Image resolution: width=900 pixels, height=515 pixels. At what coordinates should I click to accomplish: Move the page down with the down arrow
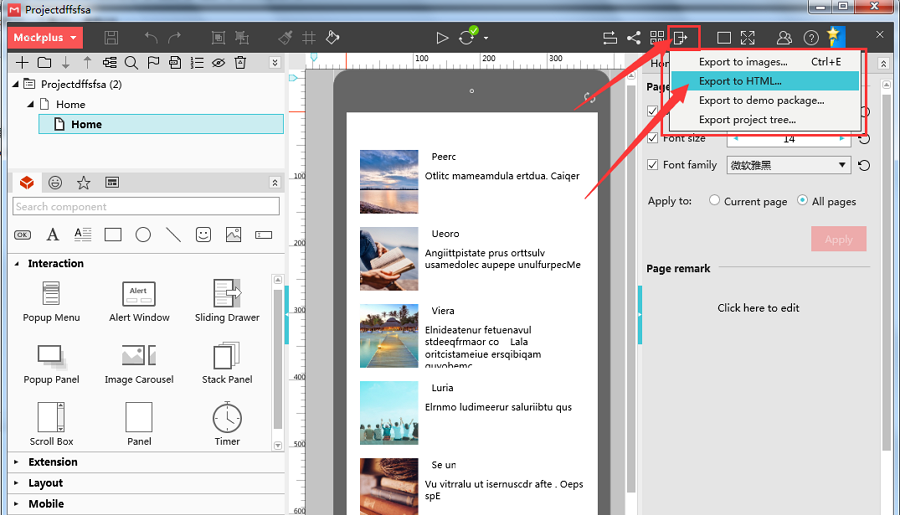[x=66, y=63]
